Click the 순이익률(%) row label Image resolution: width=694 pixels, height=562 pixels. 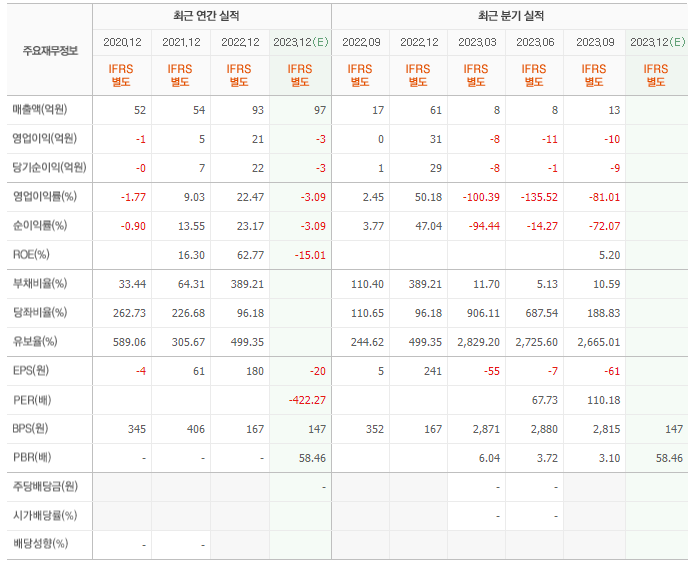40,225
